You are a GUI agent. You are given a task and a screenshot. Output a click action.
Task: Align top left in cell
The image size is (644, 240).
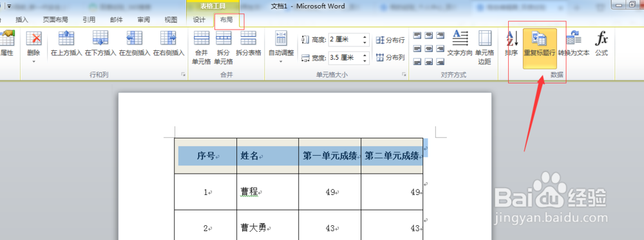pos(417,35)
